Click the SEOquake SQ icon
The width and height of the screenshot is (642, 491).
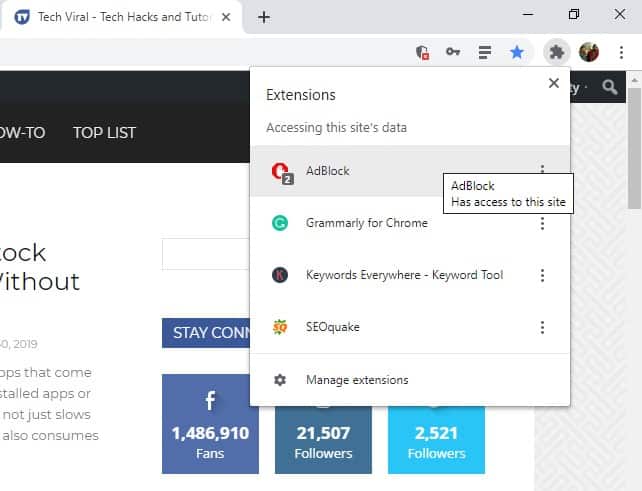coord(280,327)
